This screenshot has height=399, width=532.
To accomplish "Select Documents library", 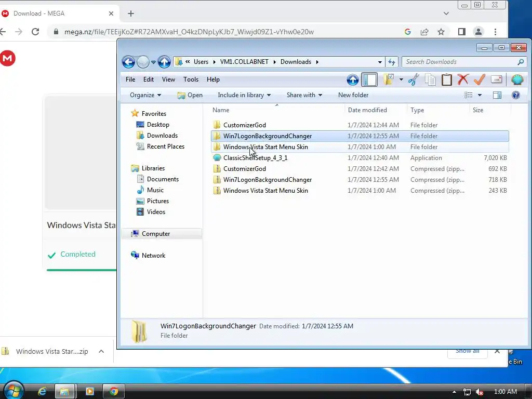I will (163, 179).
